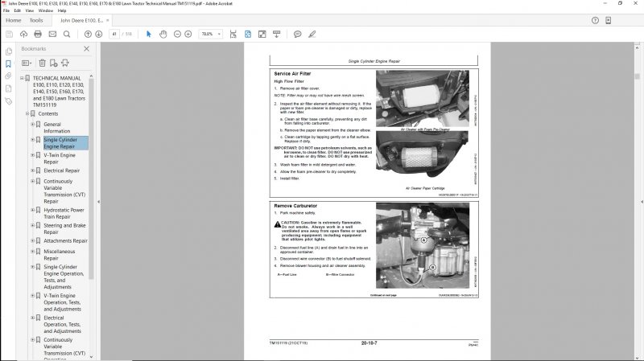Collapse navigation pane with left arrow handle
644x361 pixels.
(x=98, y=202)
